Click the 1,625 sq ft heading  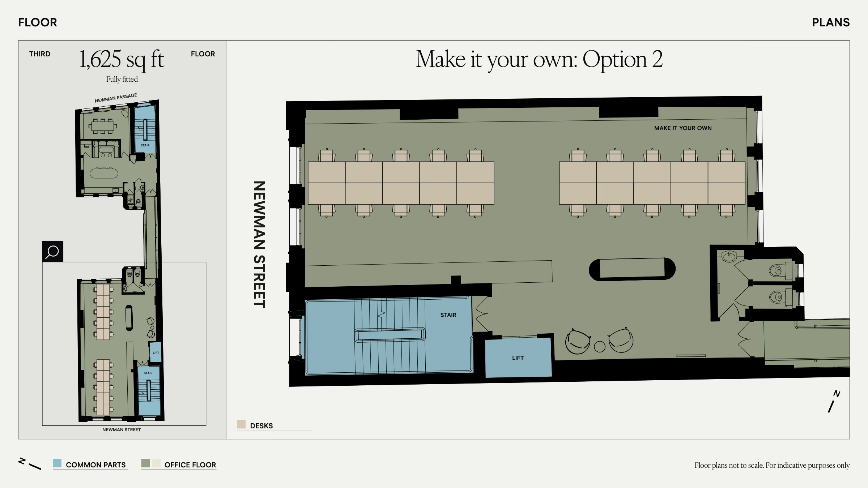(122, 59)
